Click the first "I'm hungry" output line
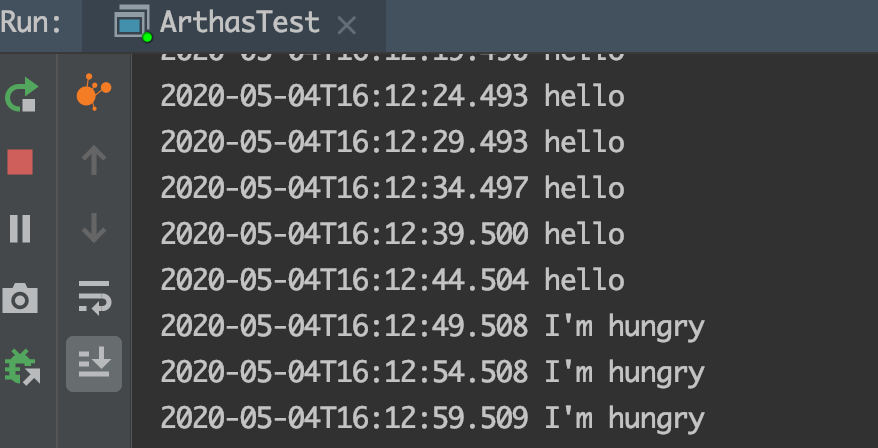The image size is (878, 448). click(432, 327)
